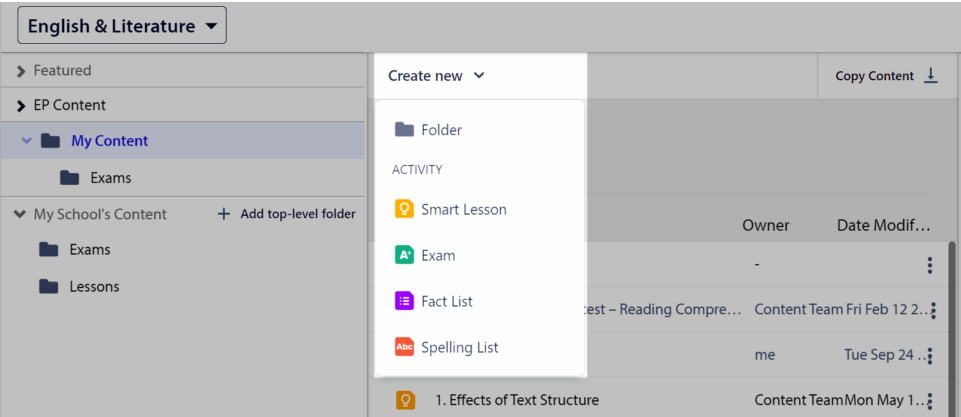Collapse the Create new dropdown

[436, 76]
